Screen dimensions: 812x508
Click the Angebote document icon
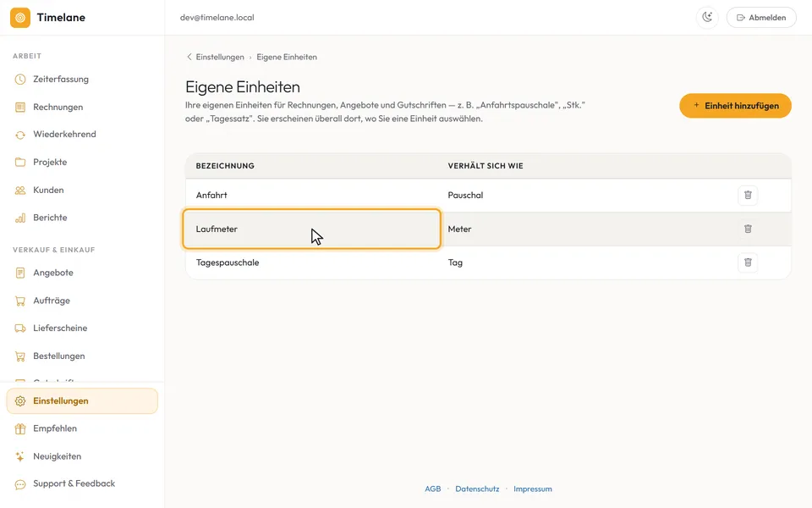pyautogui.click(x=20, y=273)
